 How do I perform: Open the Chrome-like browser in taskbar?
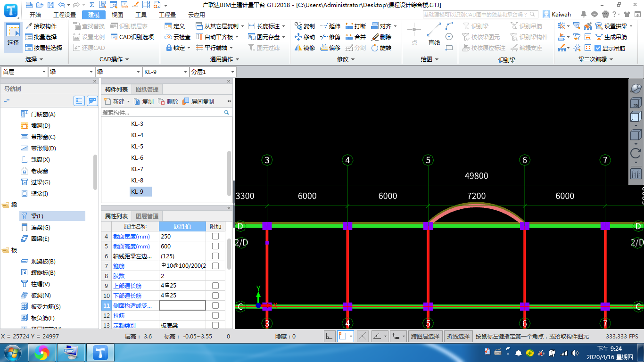(41, 352)
